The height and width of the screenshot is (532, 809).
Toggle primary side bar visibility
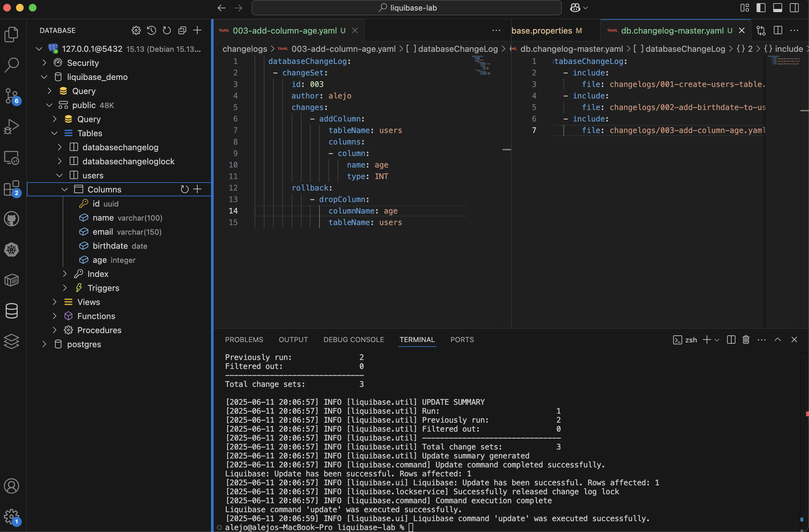pos(761,8)
